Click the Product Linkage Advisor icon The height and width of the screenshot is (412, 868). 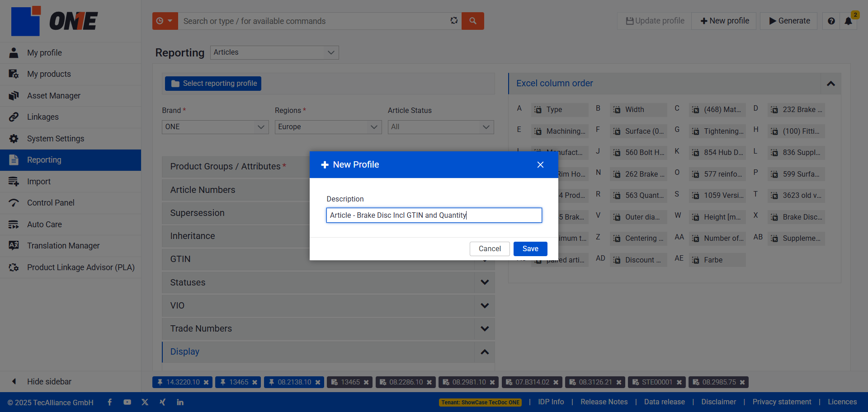click(x=14, y=267)
